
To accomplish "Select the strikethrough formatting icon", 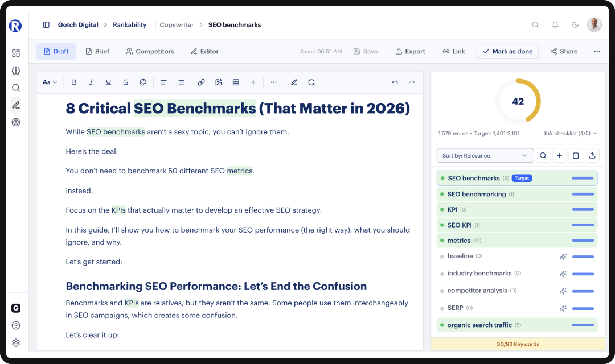I will click(x=126, y=82).
